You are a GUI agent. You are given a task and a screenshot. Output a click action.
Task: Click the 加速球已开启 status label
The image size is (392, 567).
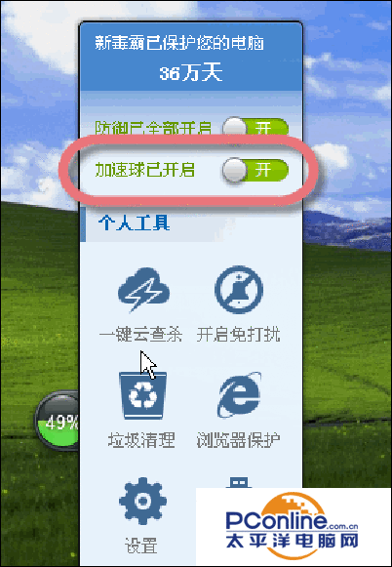coord(145,170)
